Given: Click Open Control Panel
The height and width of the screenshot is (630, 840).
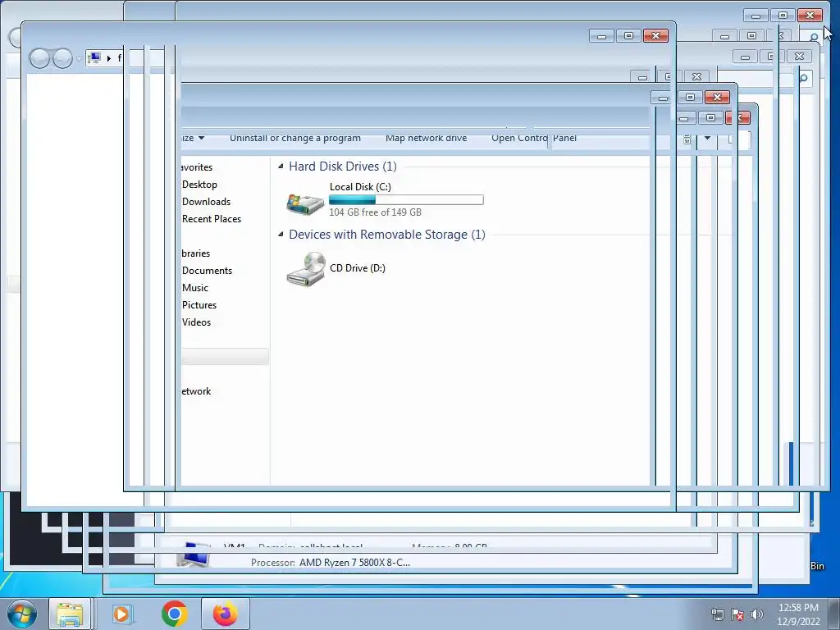Looking at the screenshot, I should point(534,138).
